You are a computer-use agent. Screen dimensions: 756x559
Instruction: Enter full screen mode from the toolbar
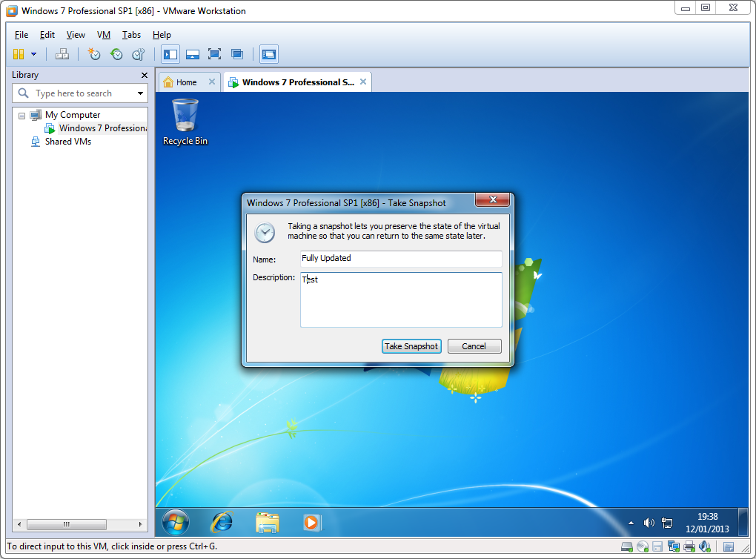214,54
